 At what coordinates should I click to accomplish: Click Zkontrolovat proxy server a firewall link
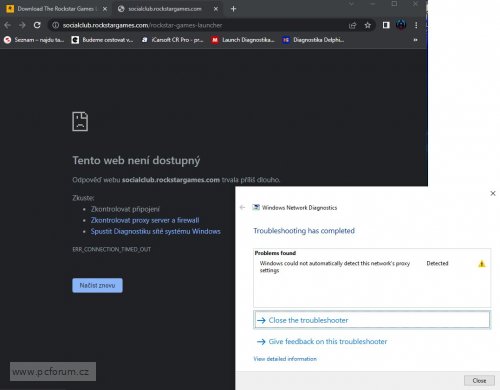tap(145, 220)
